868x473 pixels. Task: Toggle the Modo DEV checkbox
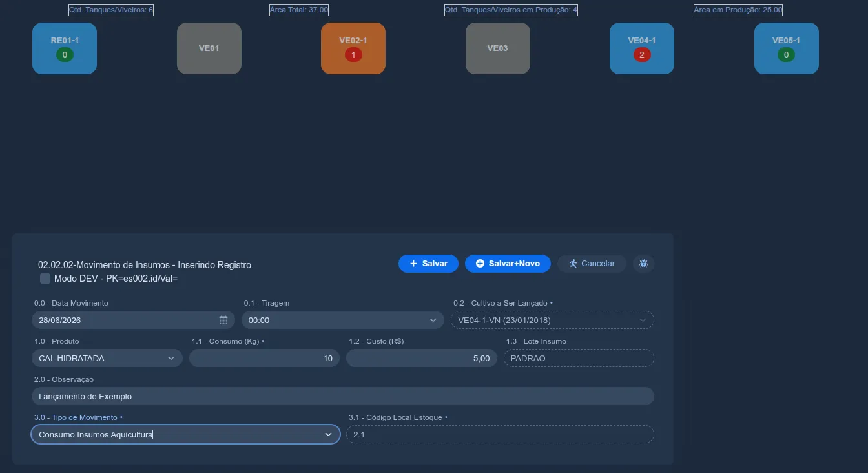(45, 279)
